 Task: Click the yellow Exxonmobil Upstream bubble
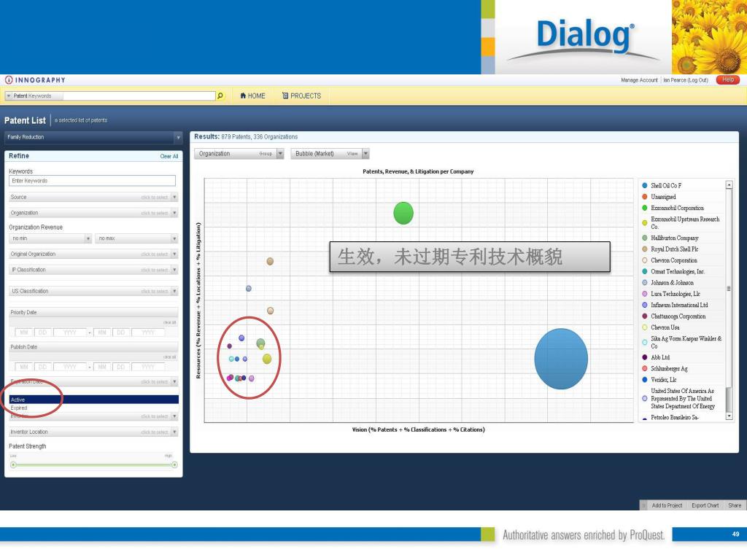pyautogui.click(x=267, y=359)
